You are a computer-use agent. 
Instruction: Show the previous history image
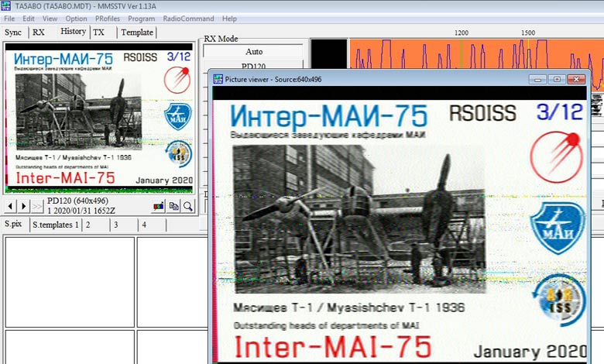[x=10, y=207]
